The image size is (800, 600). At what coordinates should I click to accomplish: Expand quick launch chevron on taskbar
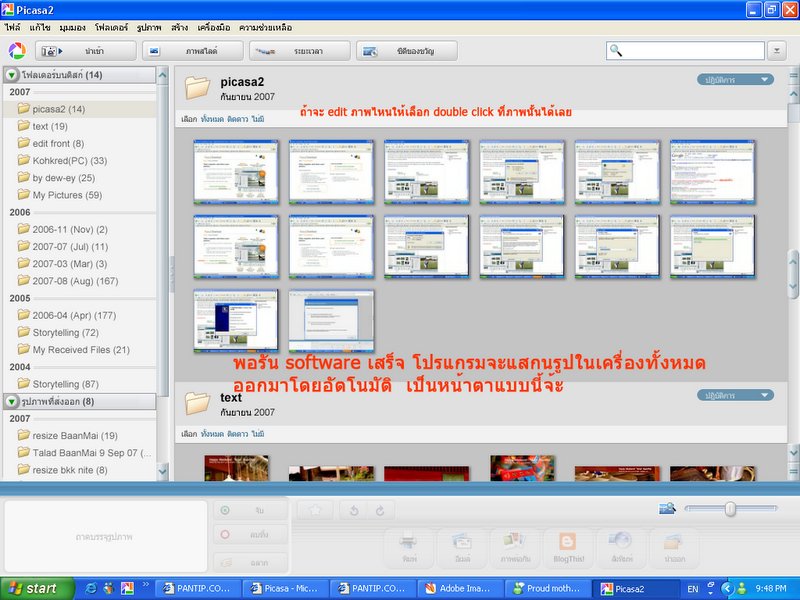point(145,585)
